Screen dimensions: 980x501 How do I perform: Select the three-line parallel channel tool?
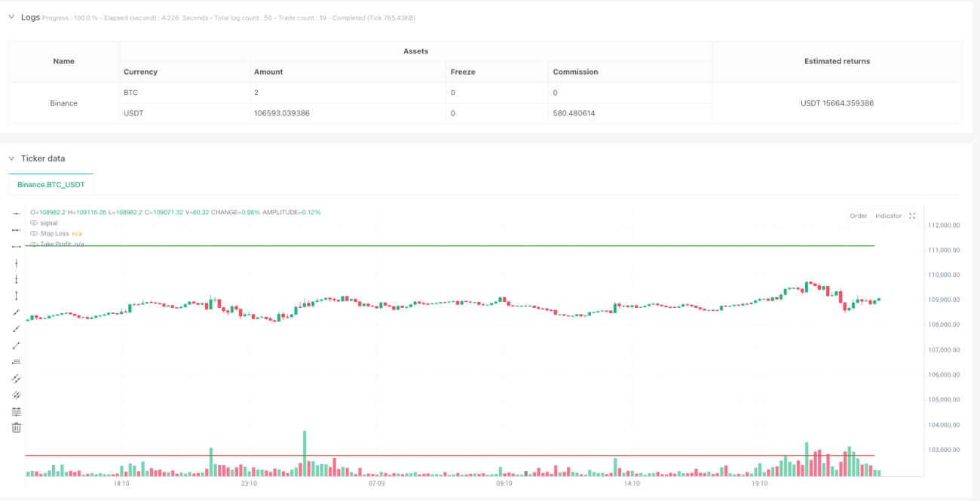tap(17, 395)
